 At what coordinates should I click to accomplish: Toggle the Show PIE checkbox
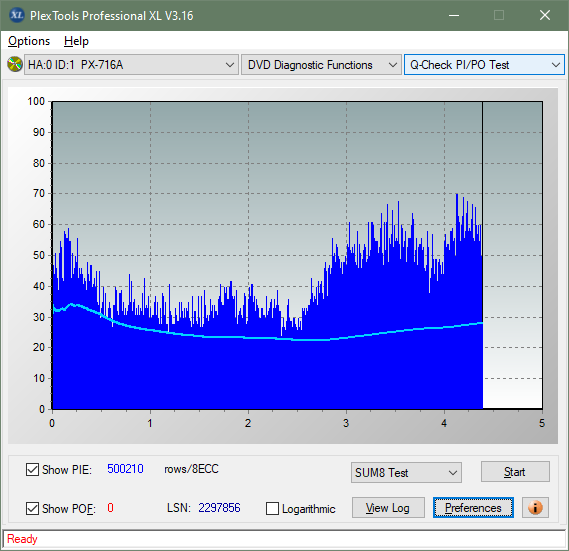click(x=32, y=469)
